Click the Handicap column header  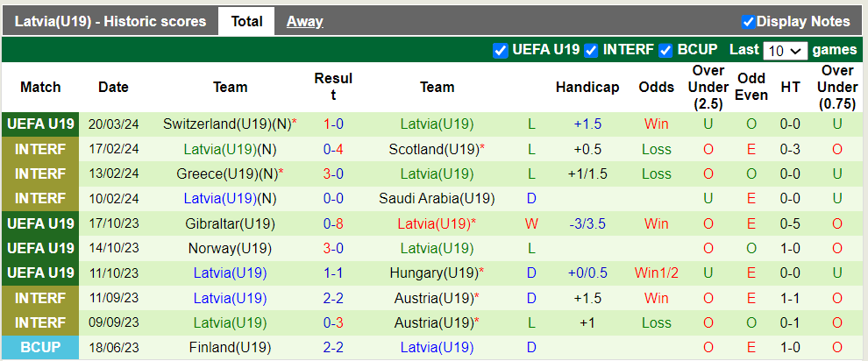tap(587, 87)
